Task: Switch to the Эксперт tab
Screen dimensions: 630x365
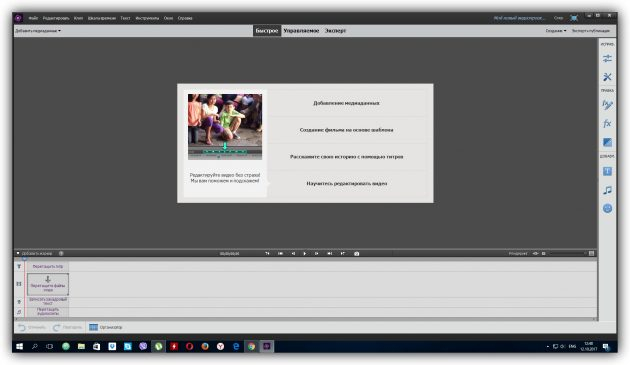Action: coord(335,31)
